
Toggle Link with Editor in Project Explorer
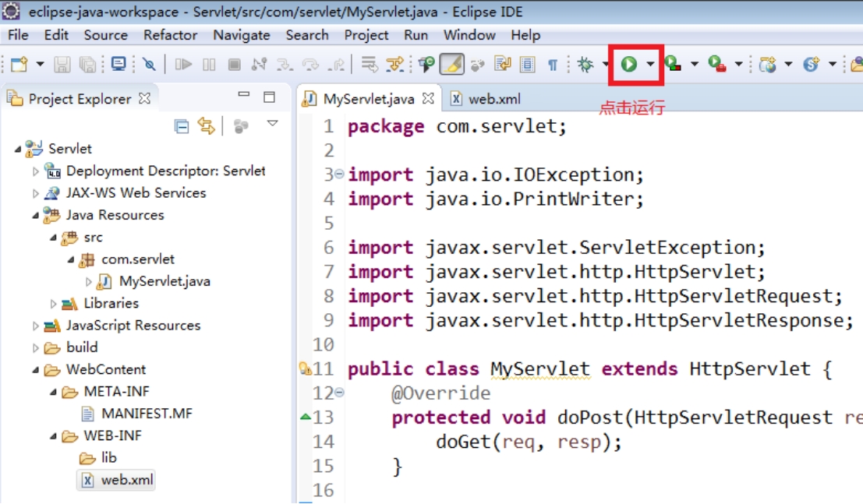(207, 126)
